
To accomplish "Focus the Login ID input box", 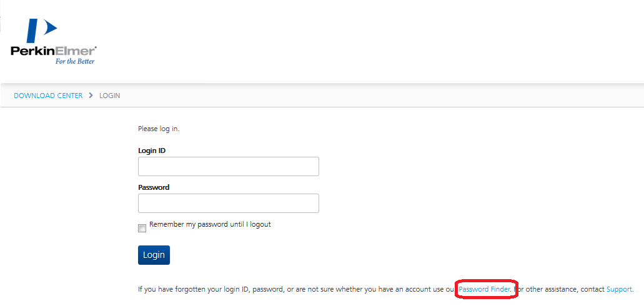I will pyautogui.click(x=229, y=166).
